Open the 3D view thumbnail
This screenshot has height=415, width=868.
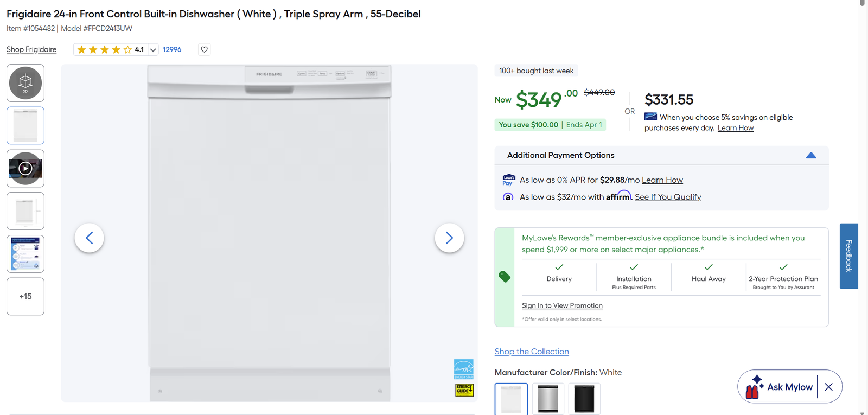pos(25,83)
